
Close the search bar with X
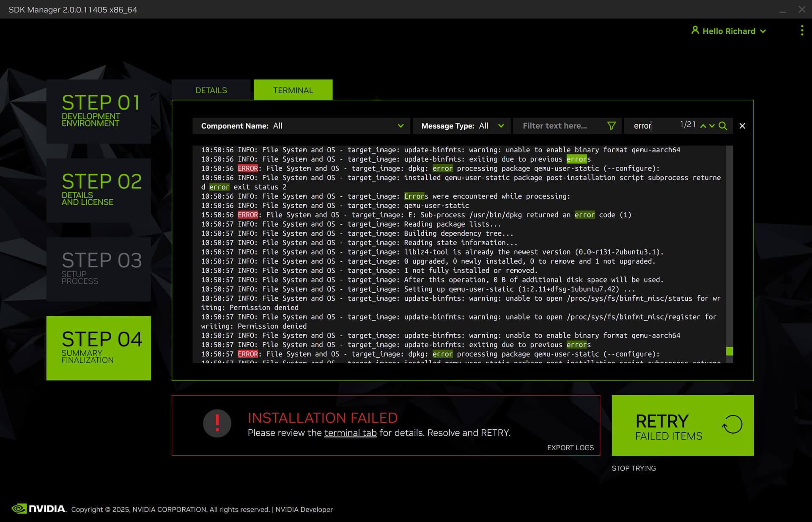(742, 126)
